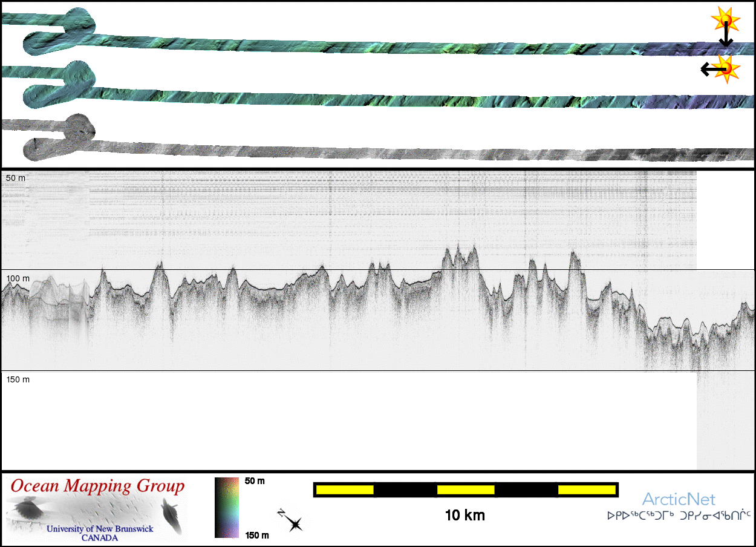756x547 pixels.
Task: Click the sun icon with left-pointing arrow
Action: [x=726, y=68]
